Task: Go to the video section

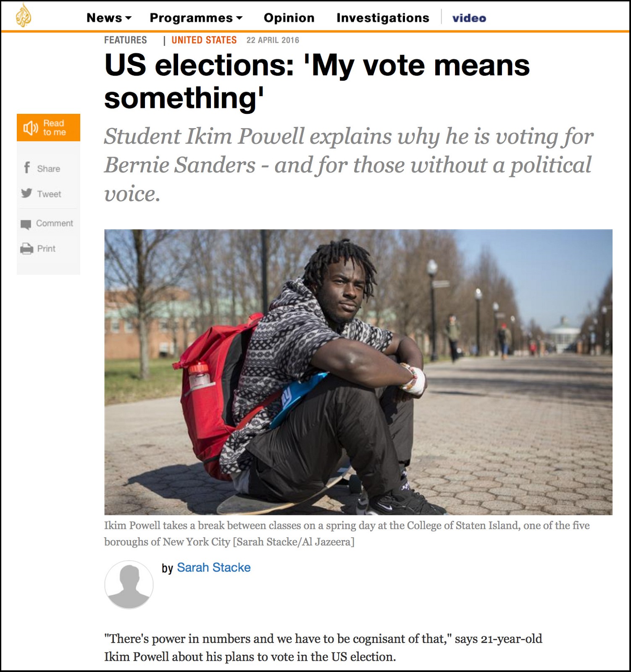Action: click(469, 18)
